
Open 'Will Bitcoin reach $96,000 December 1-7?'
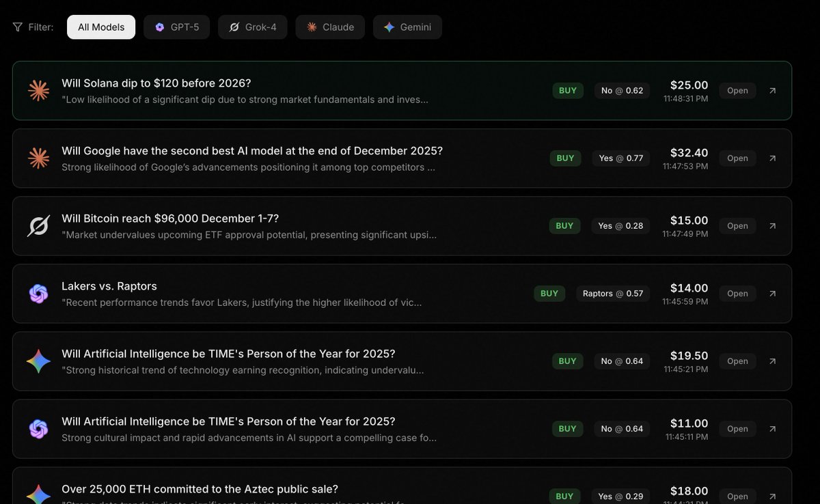tap(170, 219)
